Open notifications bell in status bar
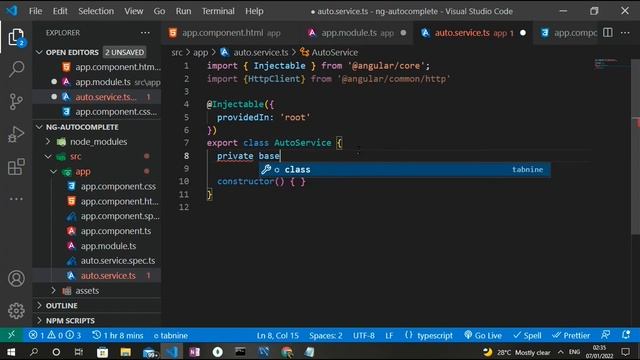This screenshot has height=360, width=640. coord(626,335)
